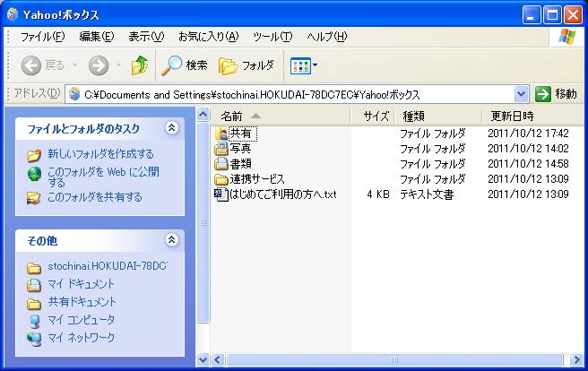Screen dimensions: 588x371
Task: Open the ツール(T) menu
Action: 272,37
